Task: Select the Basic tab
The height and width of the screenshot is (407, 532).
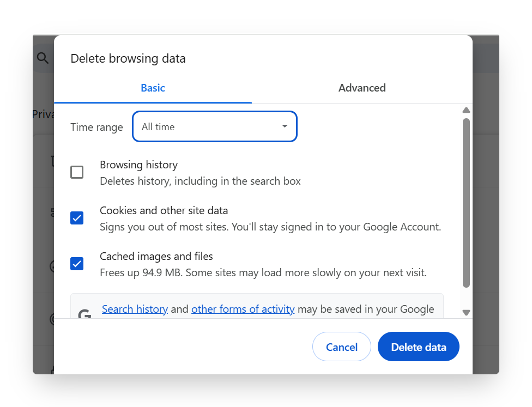Action: (x=153, y=88)
